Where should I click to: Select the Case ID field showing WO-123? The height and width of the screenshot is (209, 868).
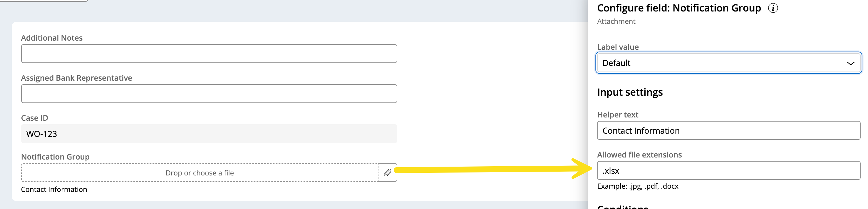click(x=209, y=134)
